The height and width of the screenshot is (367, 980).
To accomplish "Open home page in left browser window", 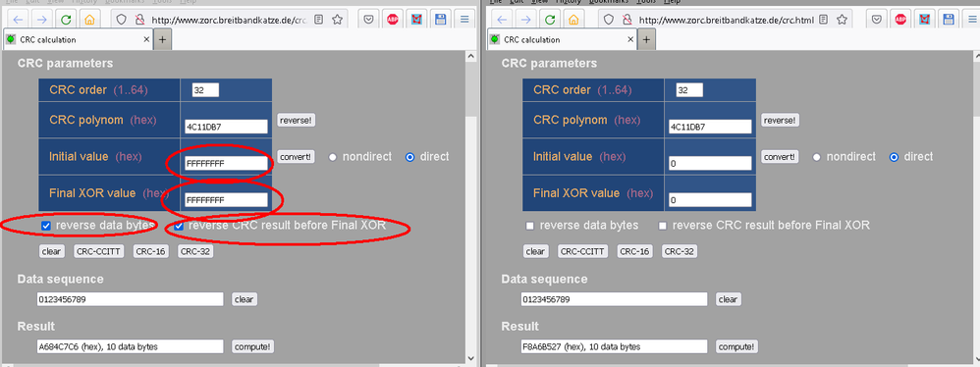I will coord(89,19).
